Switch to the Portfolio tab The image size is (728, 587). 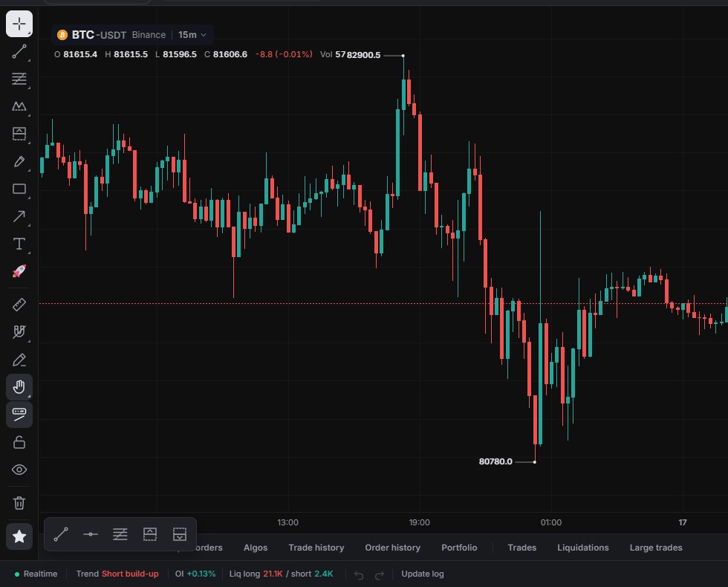point(459,548)
